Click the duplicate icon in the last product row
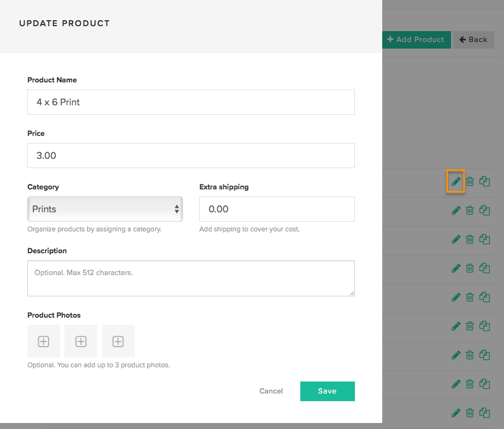Viewport: 504px width, 429px height. coord(485,413)
